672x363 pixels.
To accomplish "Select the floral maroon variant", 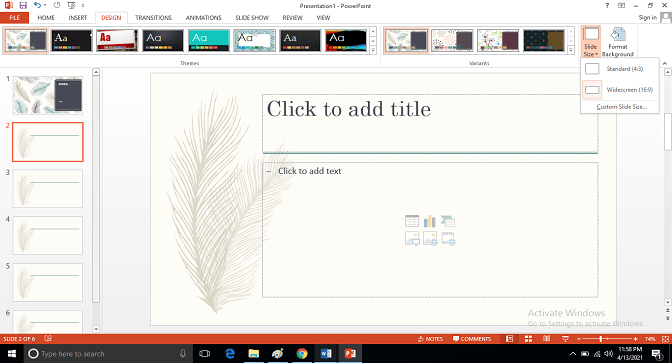I will click(498, 41).
